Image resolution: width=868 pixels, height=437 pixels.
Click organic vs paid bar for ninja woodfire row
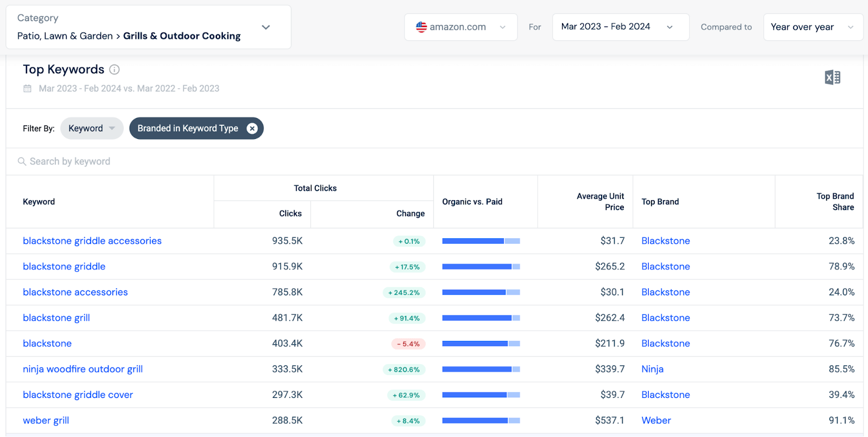481,369
